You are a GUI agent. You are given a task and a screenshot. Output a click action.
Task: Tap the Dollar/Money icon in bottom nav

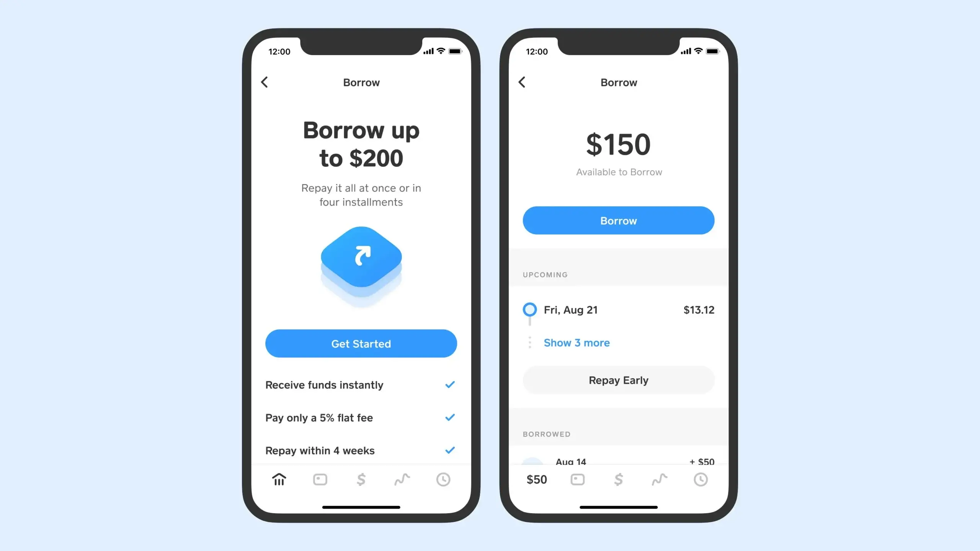[x=361, y=479]
